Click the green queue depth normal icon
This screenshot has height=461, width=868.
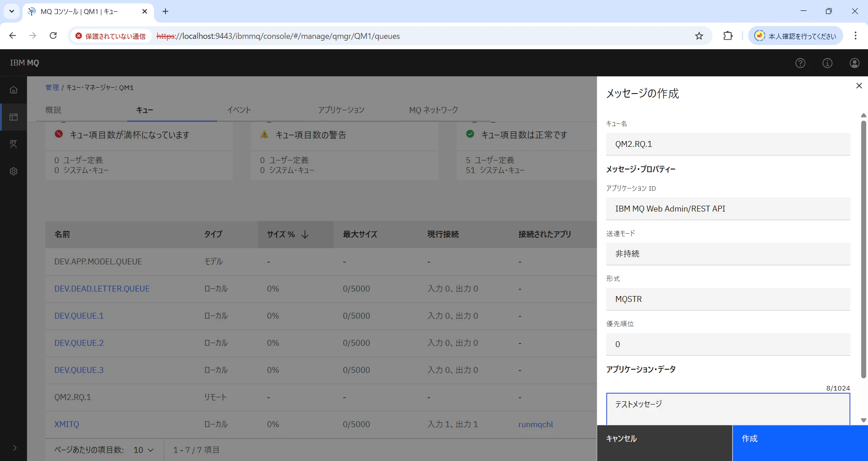470,134
